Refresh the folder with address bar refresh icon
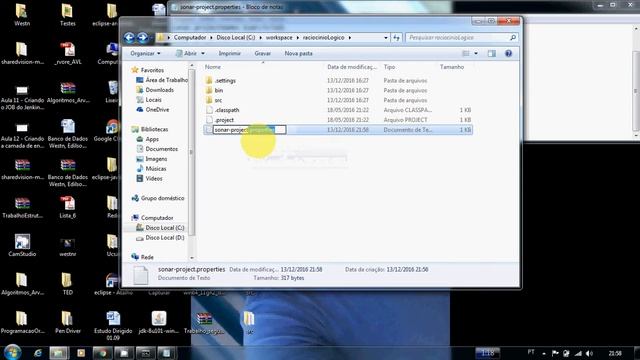 pyautogui.click(x=396, y=38)
